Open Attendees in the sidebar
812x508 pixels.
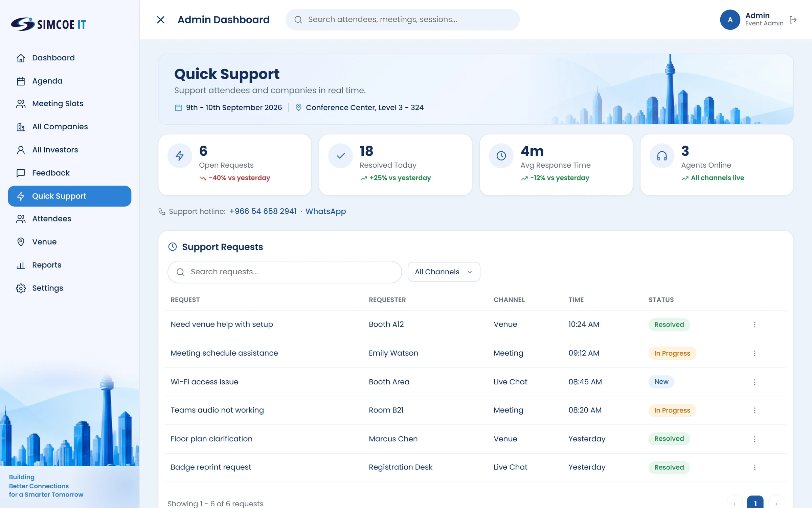[x=69, y=219]
